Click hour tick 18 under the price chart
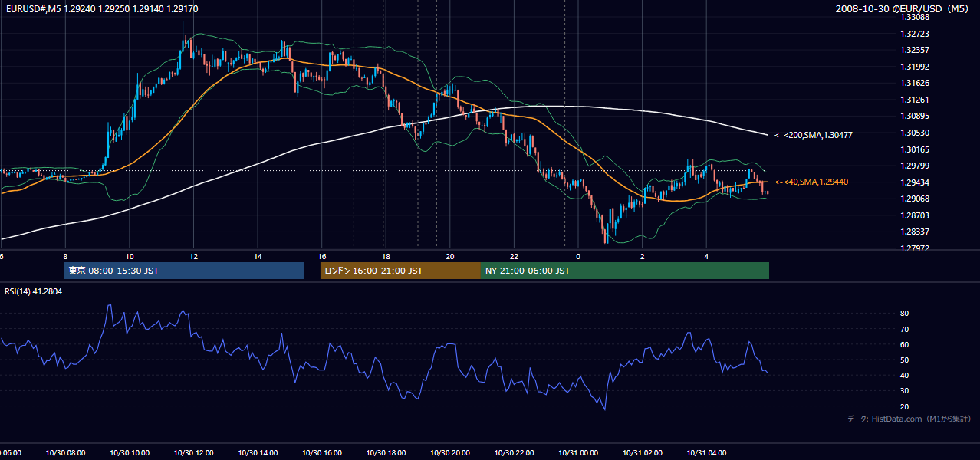Image resolution: width=980 pixels, height=460 pixels. click(x=386, y=256)
